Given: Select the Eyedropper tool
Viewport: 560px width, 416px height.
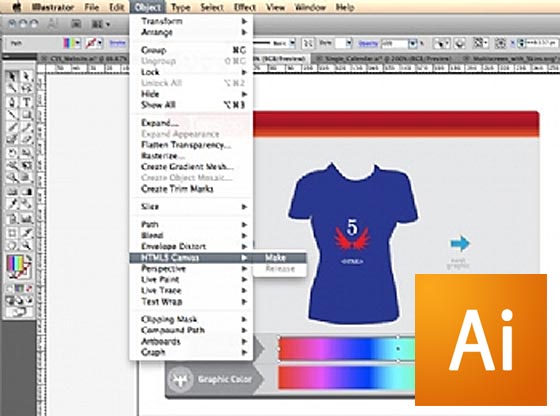Looking at the screenshot, I should pos(12,204).
